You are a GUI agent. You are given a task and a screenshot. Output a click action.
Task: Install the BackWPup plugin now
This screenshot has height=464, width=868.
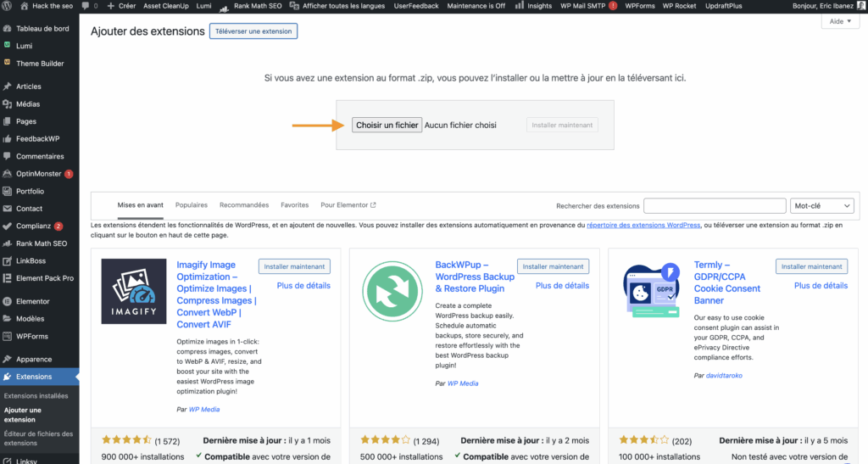click(553, 266)
